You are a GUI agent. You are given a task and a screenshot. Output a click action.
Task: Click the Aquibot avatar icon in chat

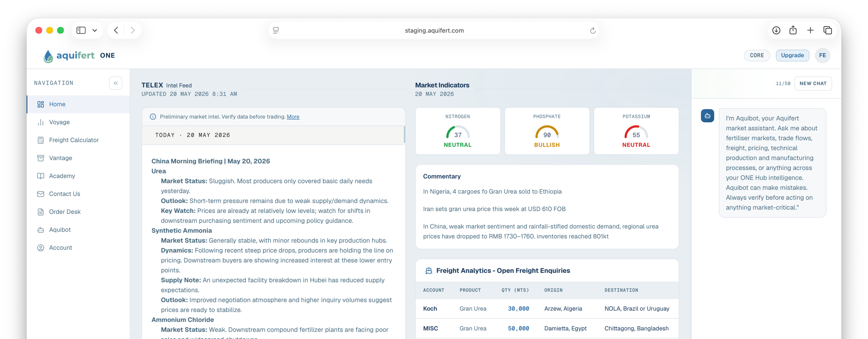[707, 116]
